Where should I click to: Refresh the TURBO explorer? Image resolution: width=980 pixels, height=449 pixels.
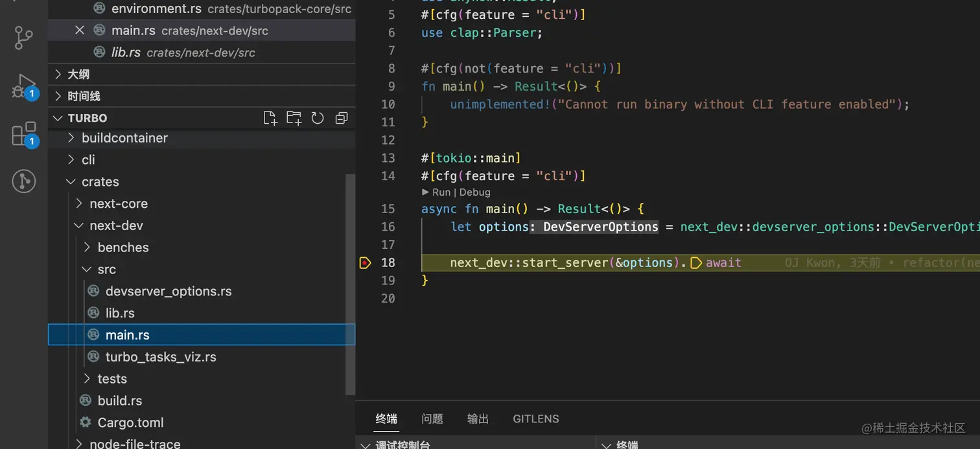click(x=318, y=118)
